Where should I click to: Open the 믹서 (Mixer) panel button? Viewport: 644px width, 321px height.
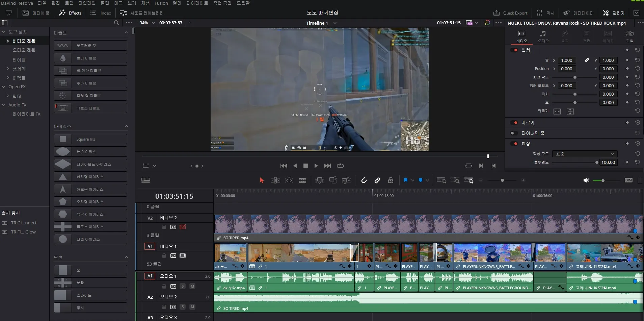tap(545, 13)
